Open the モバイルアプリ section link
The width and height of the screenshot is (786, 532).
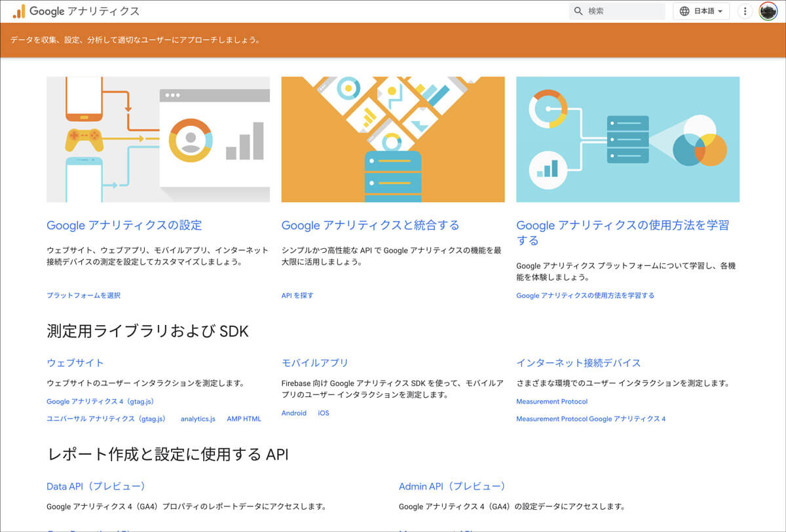click(x=315, y=363)
